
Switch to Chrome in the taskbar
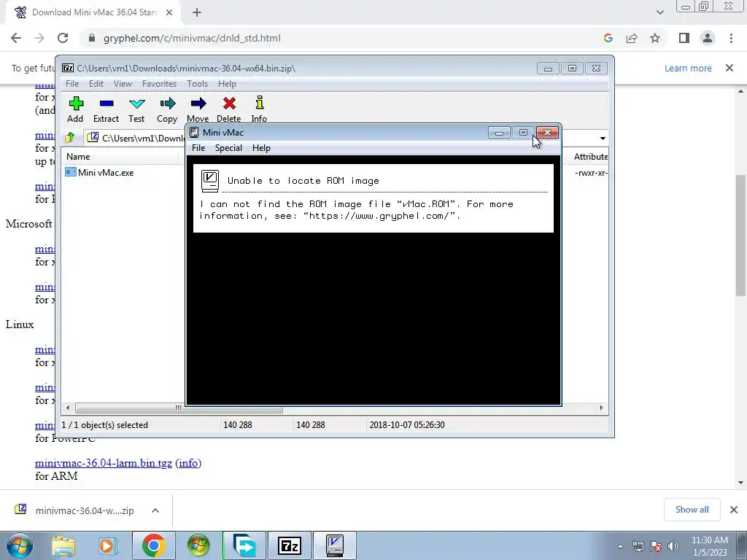pyautogui.click(x=153, y=545)
